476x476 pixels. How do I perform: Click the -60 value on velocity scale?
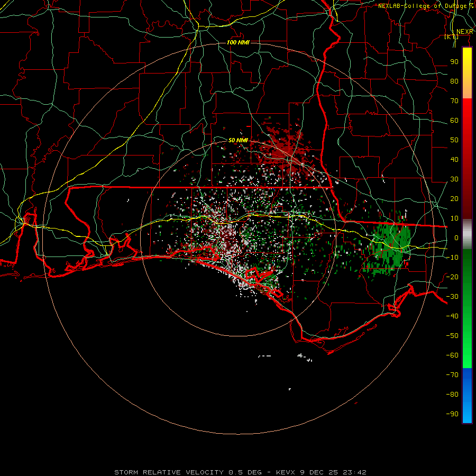[x=452, y=355]
